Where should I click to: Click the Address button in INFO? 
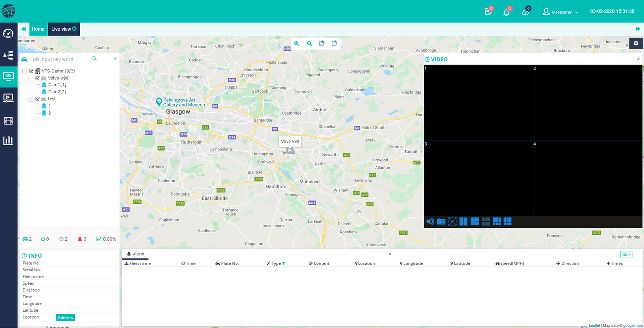click(65, 317)
